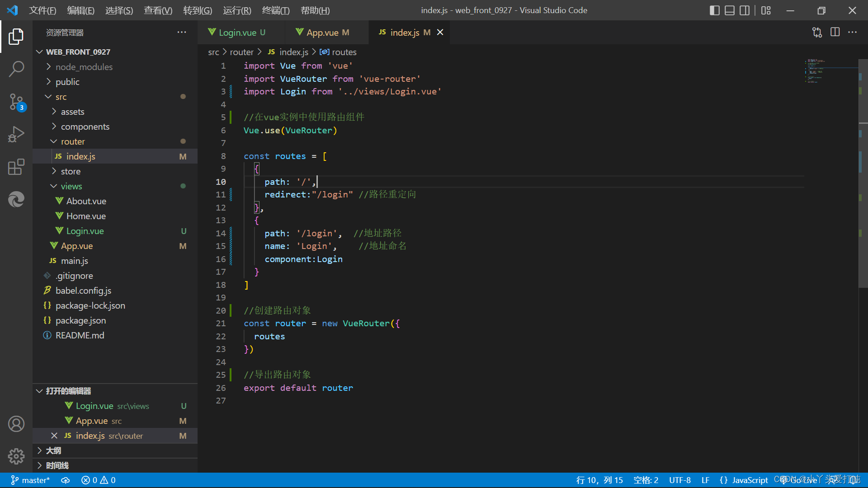The image size is (868, 488).
Task: Switch to the App.vue tab
Action: coord(327,33)
